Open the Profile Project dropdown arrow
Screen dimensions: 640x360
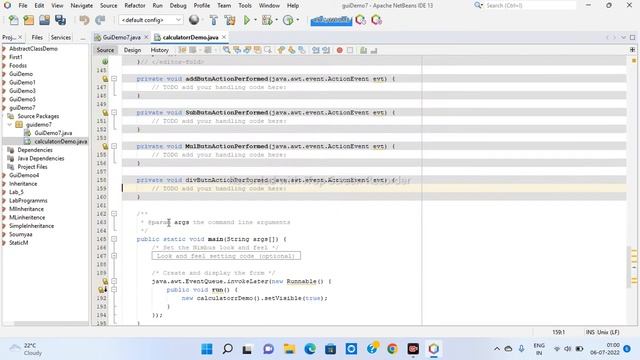[x=298, y=20]
